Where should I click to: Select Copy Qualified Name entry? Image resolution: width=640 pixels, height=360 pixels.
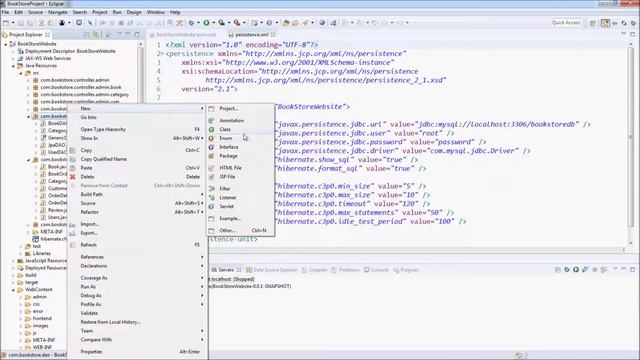(x=137, y=159)
